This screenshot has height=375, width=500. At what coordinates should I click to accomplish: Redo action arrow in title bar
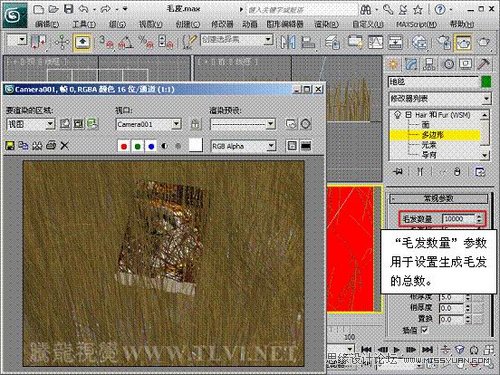point(106,9)
